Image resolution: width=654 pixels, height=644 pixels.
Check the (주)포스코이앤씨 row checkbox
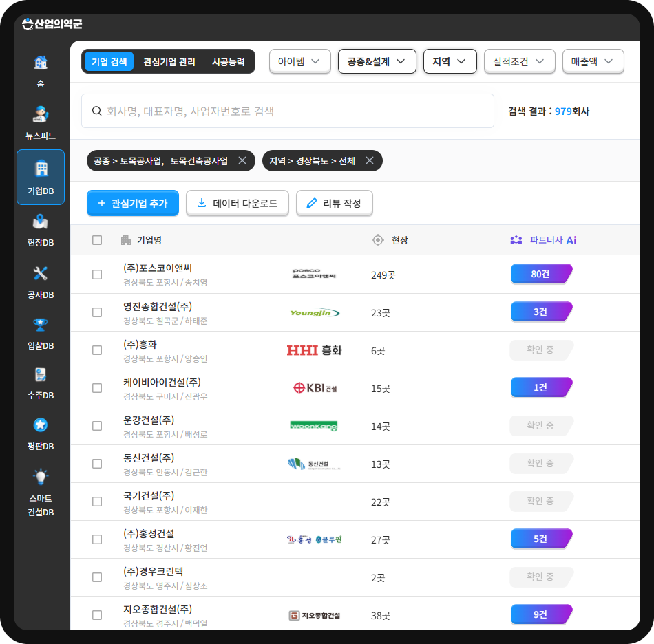tap(97, 275)
